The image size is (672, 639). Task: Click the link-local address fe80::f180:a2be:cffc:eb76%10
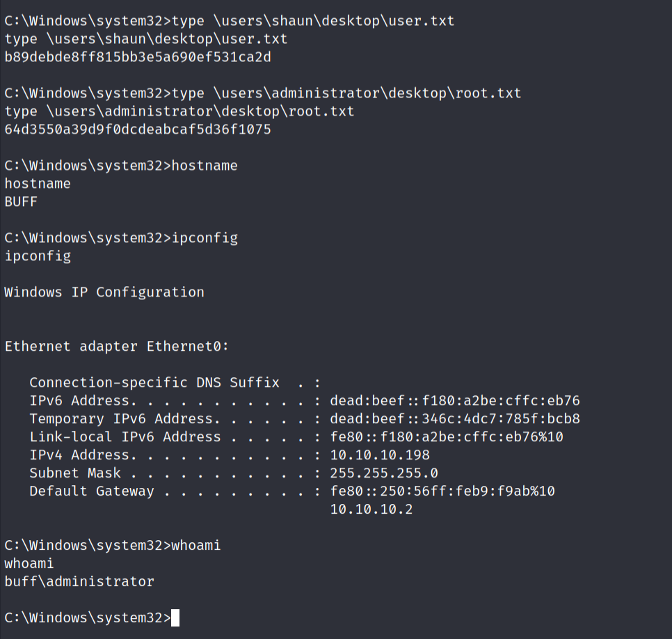pyautogui.click(x=447, y=437)
